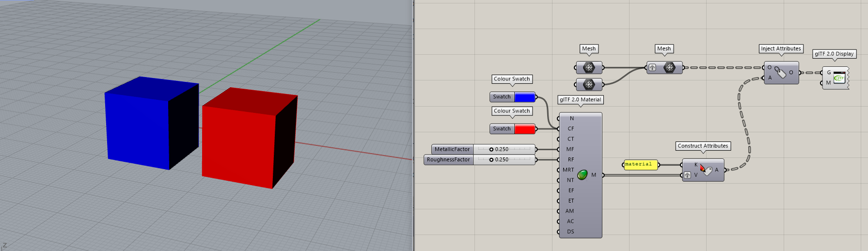
Task: Click the RoughnessFactor slider handle
Action: [x=491, y=160]
